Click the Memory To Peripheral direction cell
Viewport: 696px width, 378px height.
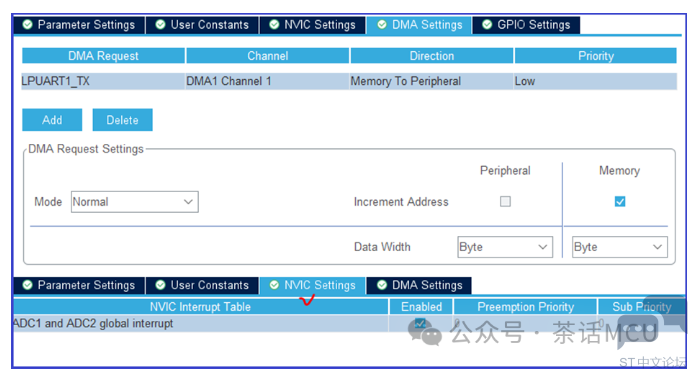coord(431,81)
